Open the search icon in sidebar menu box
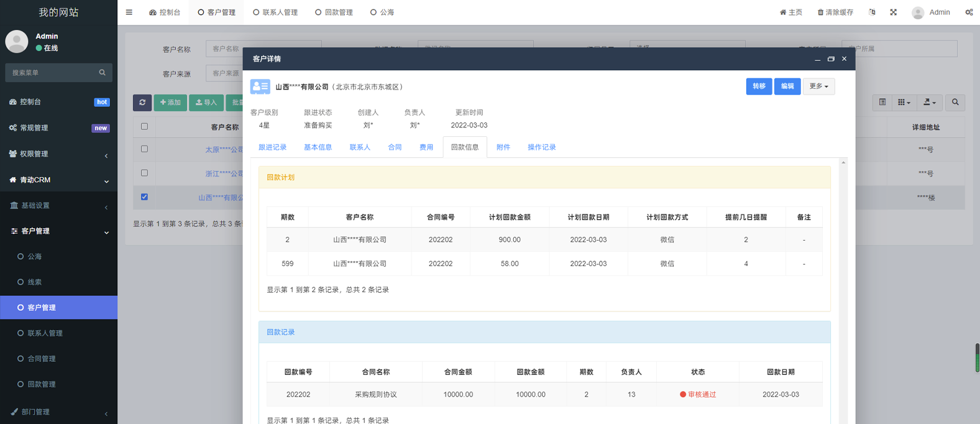980x424 pixels. (103, 73)
